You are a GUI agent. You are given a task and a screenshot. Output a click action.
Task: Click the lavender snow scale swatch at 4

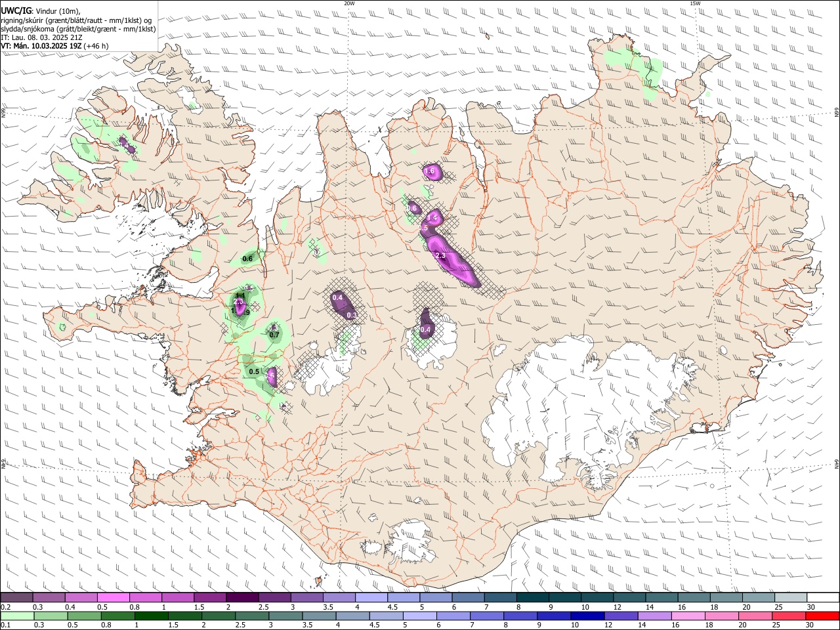coord(370,598)
